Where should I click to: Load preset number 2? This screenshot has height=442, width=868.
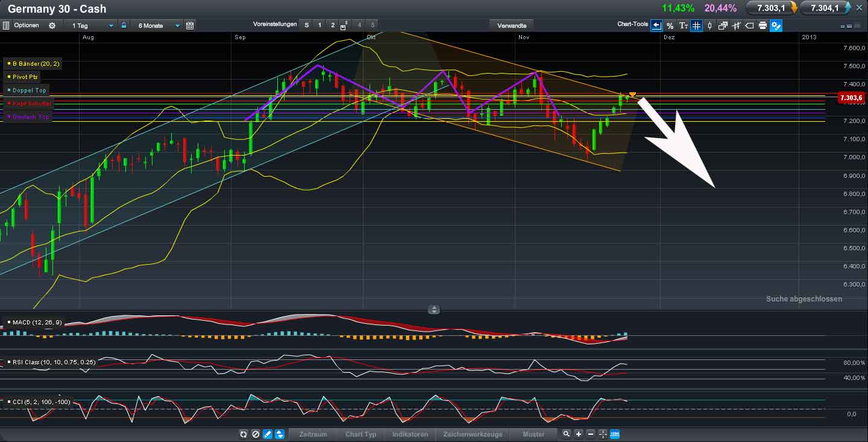point(333,25)
